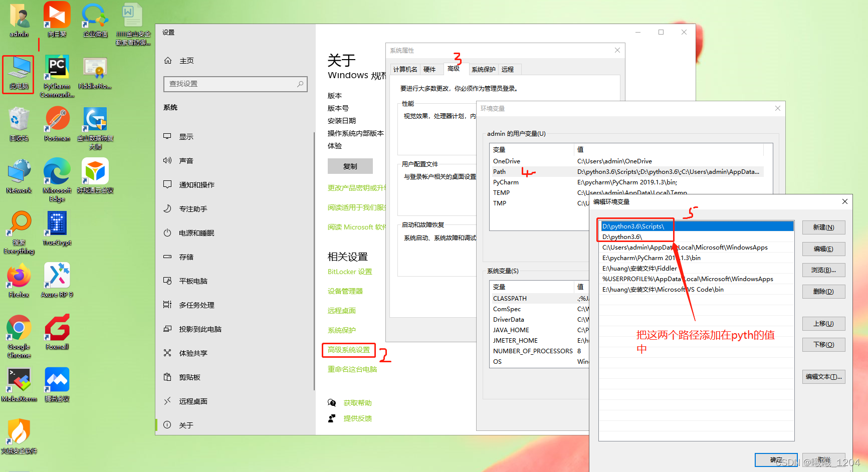Open 高级系统设置 in related settings
The image size is (868, 472).
coord(348,350)
